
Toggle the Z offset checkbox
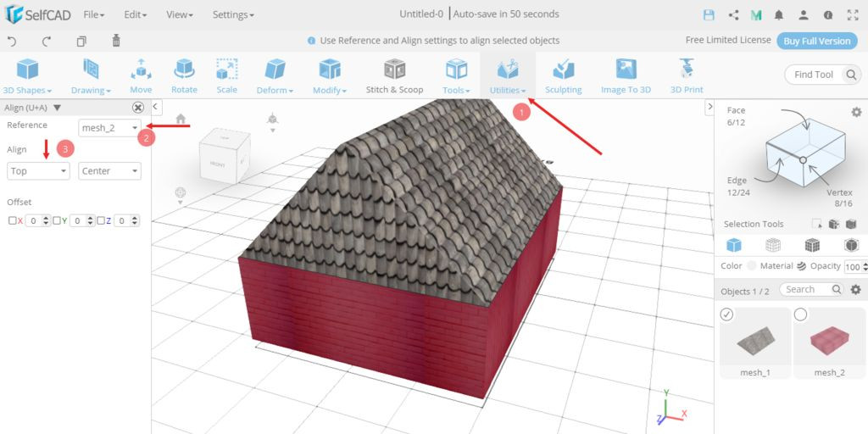coord(101,220)
